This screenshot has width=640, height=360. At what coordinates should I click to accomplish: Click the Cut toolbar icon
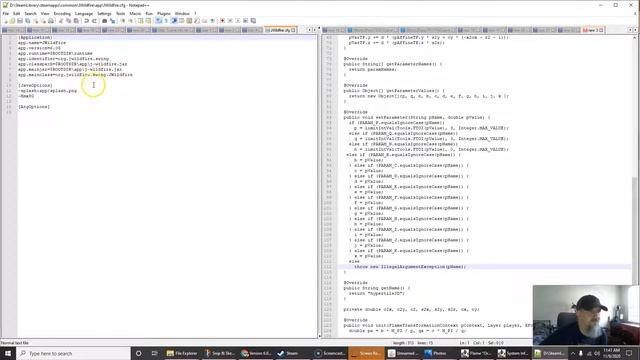(61, 20)
